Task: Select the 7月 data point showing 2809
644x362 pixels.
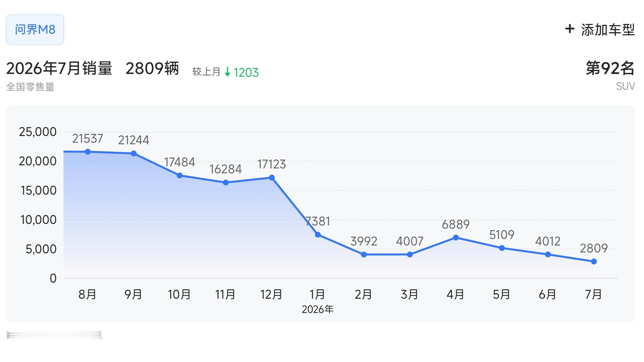Action: pos(594,262)
